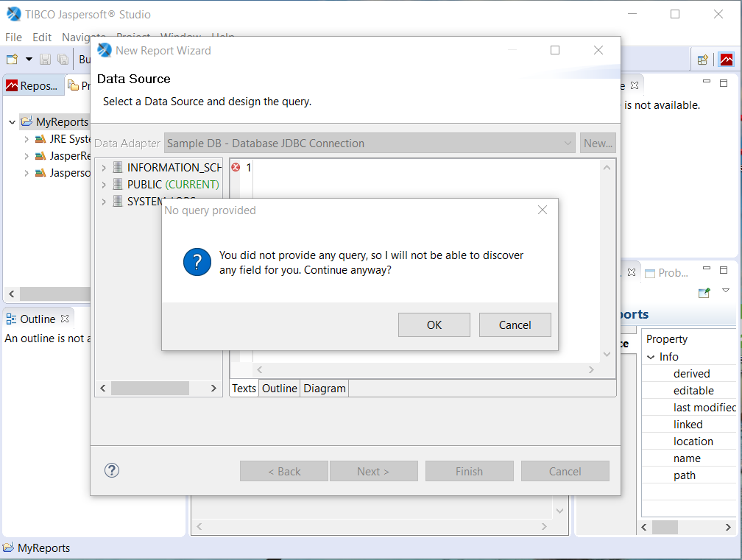The width and height of the screenshot is (742, 560).
Task: Click the Open Perspective toolbar icon
Action: [703, 60]
